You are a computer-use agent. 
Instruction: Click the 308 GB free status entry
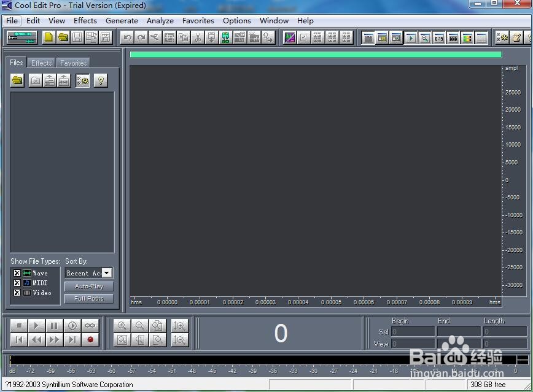tap(488, 385)
